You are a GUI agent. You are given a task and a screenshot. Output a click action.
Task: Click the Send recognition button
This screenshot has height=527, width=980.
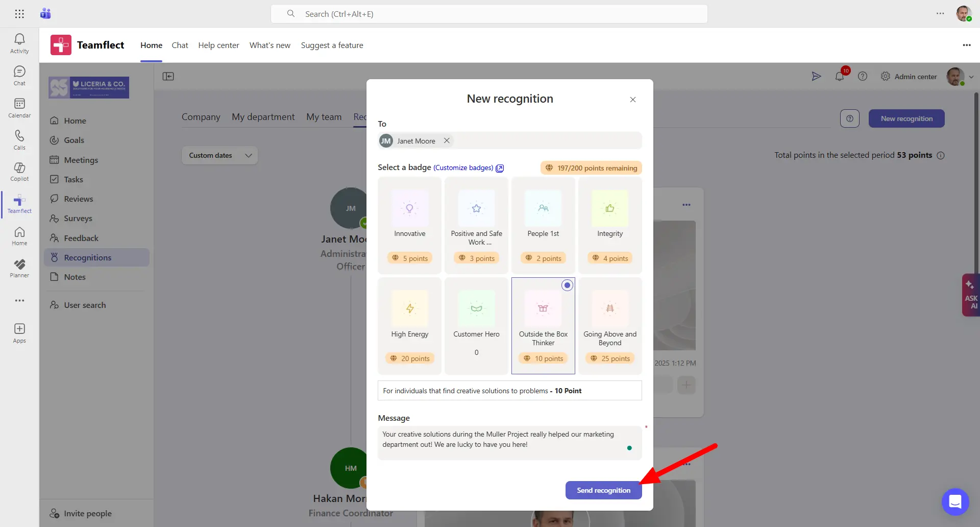click(603, 490)
